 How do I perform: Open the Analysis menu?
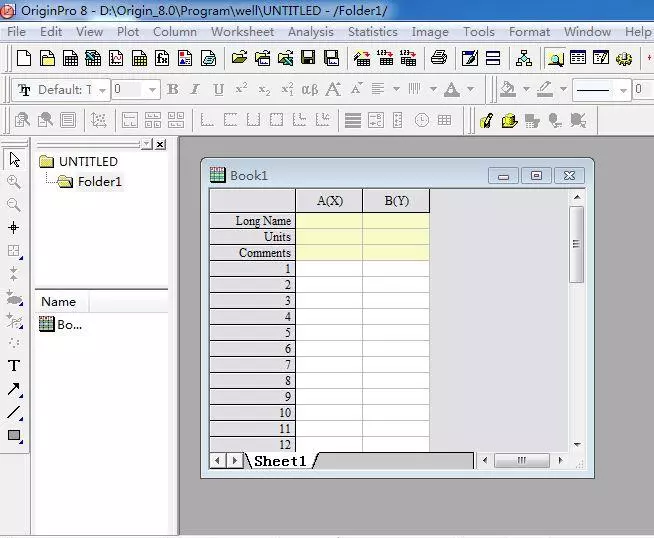point(310,31)
